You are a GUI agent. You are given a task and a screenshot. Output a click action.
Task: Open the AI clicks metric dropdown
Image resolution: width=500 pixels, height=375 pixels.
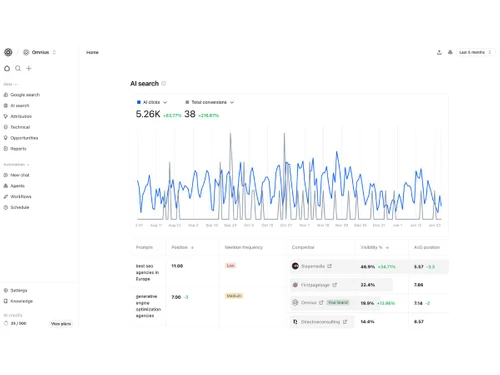(x=152, y=102)
